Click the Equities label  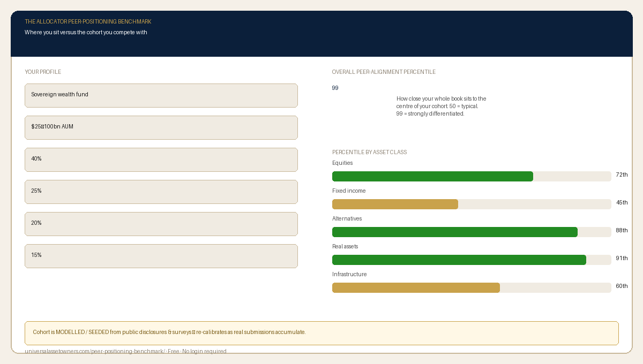342,163
